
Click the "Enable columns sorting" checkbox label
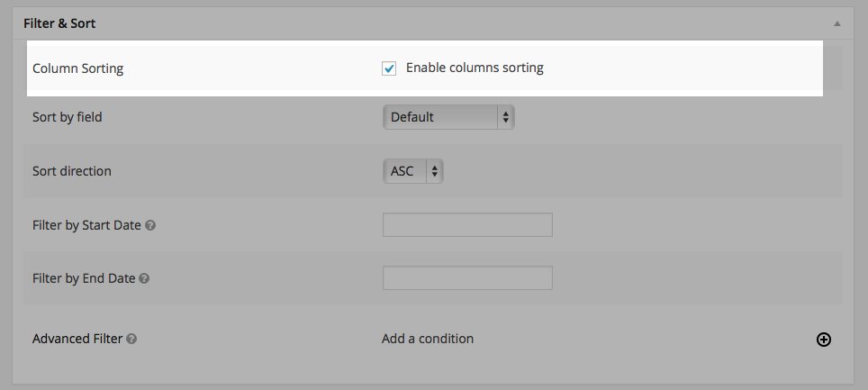pos(475,68)
